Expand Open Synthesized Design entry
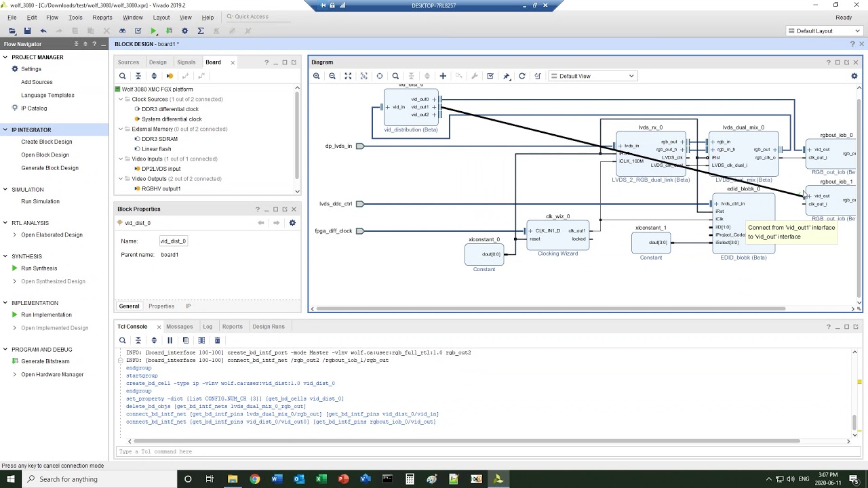 pos(15,281)
